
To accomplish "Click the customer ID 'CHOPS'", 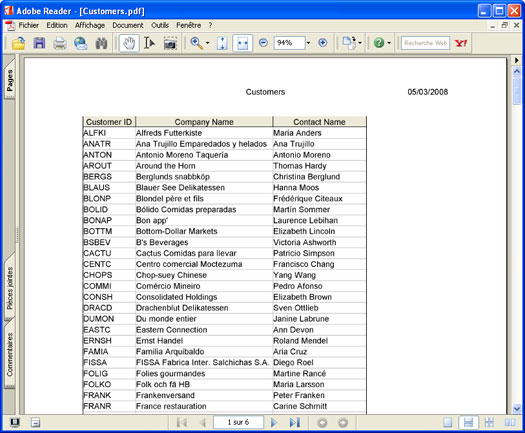I will 98,275.
